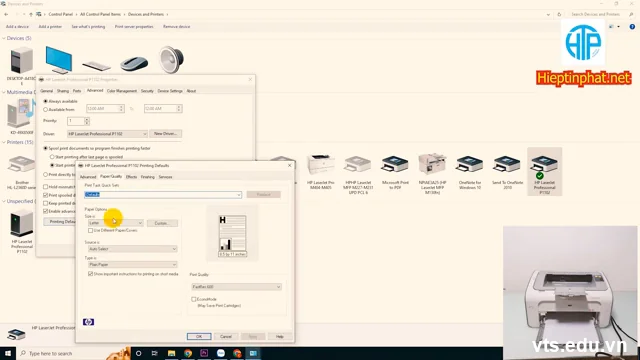This screenshot has height=360, width=640.
Task: Open Adobe Premiere from the taskbar
Action: click(204, 353)
